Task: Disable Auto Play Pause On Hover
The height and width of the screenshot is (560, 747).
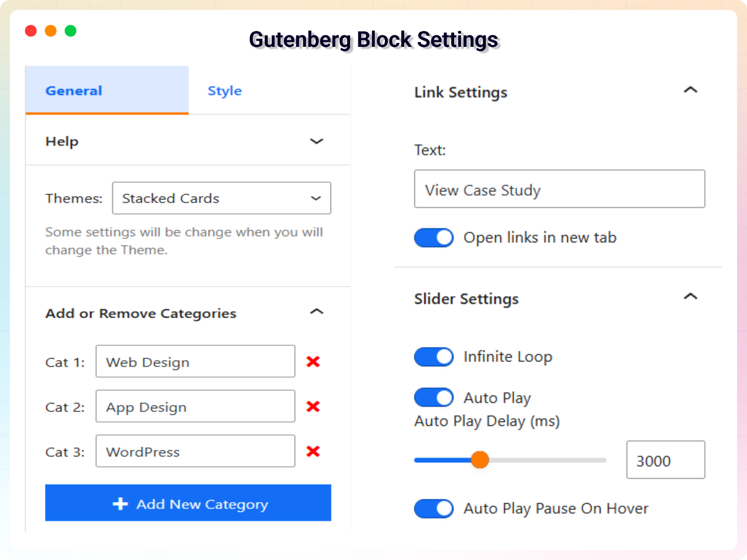Action: [x=434, y=509]
